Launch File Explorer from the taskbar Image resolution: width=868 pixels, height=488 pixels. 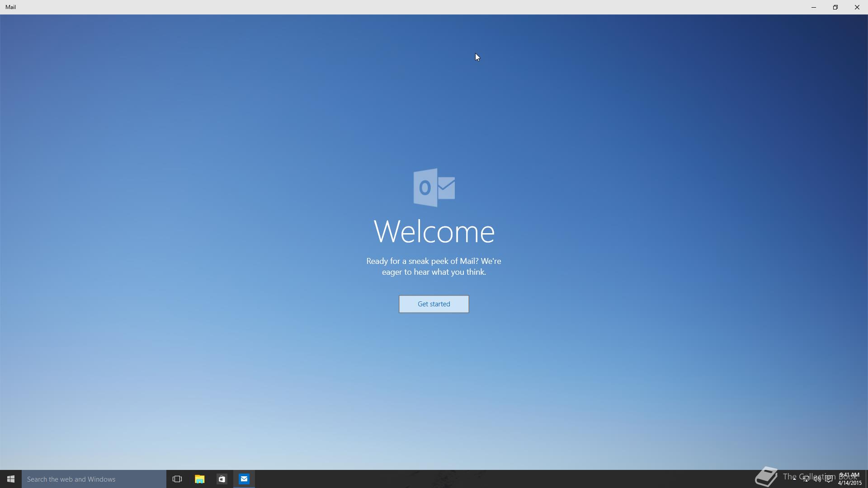coord(199,479)
